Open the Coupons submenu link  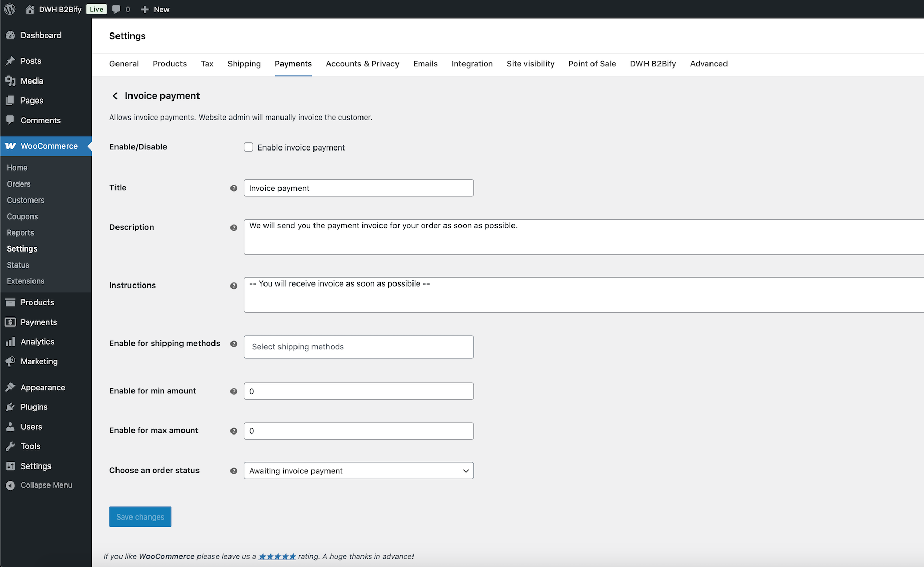(x=22, y=216)
